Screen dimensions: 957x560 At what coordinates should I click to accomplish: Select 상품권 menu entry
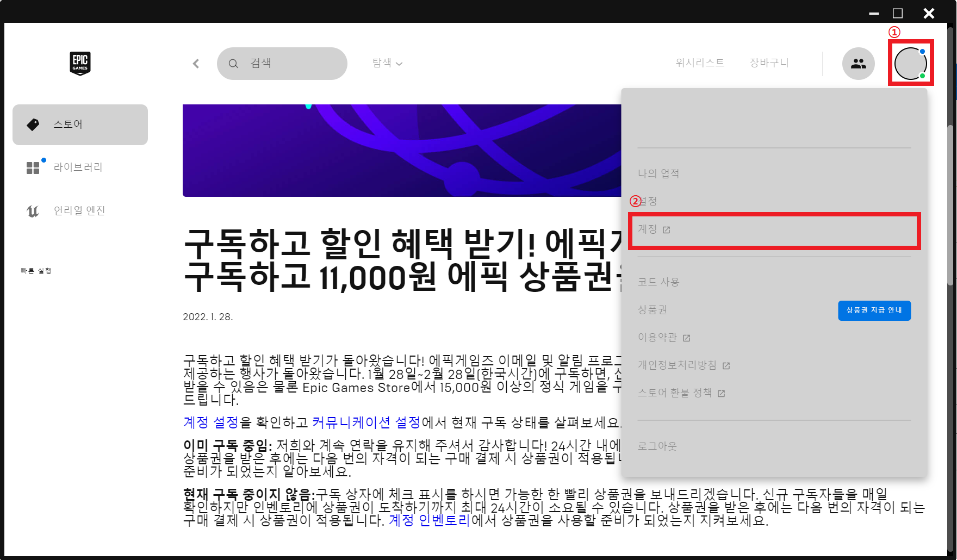pos(652,310)
